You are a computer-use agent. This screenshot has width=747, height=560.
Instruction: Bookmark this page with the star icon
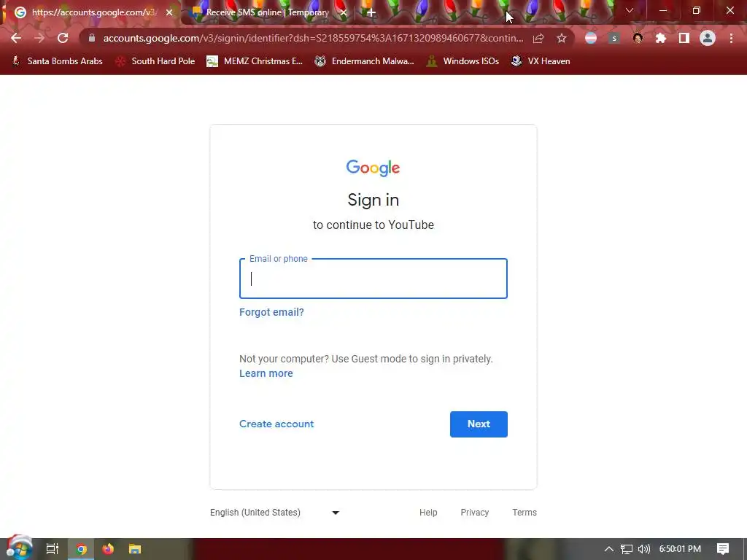point(562,38)
